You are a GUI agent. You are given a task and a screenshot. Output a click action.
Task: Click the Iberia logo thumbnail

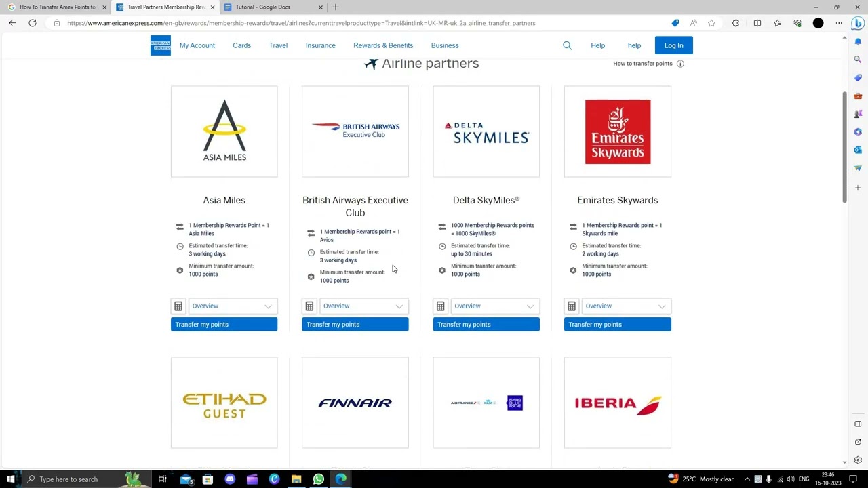click(617, 403)
